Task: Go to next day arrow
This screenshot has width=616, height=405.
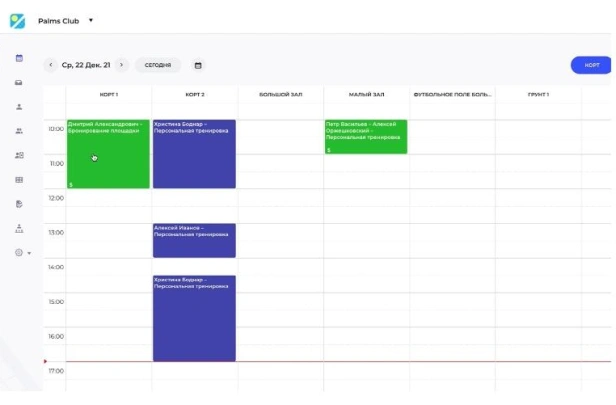Action: point(122,65)
